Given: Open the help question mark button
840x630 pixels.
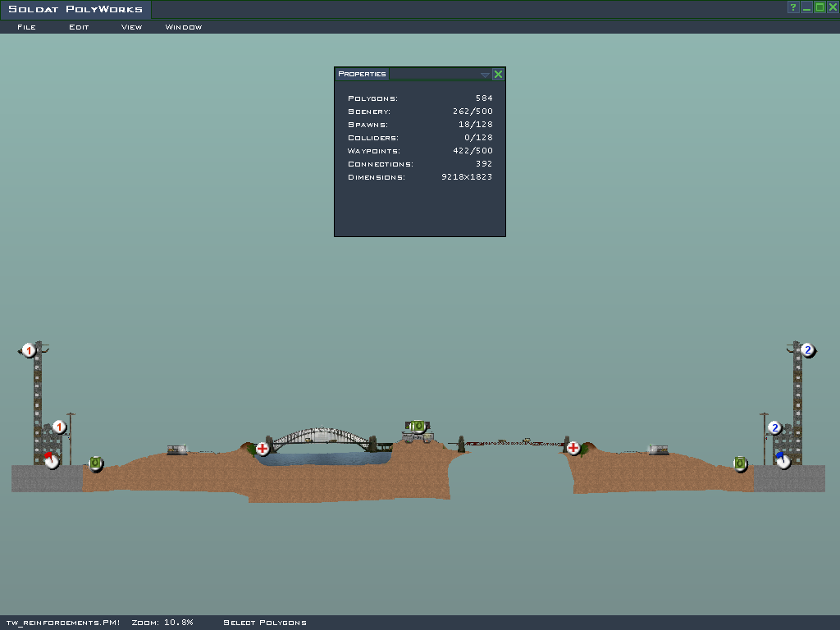Looking at the screenshot, I should (793, 7).
